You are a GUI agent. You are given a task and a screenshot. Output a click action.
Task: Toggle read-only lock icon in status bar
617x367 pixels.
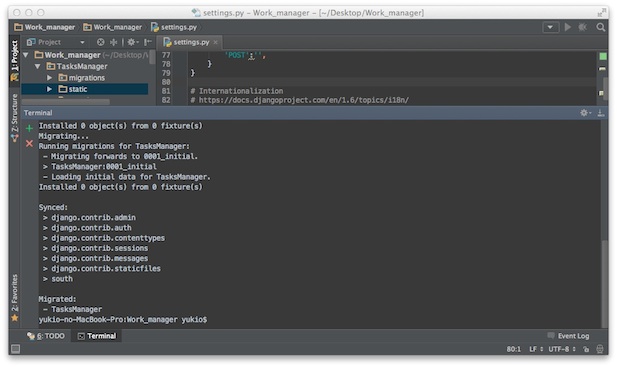pos(586,349)
